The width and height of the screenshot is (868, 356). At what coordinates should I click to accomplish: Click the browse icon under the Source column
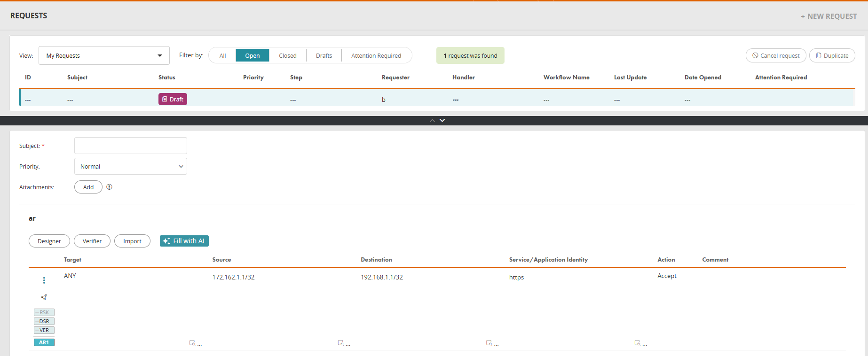pos(341,343)
